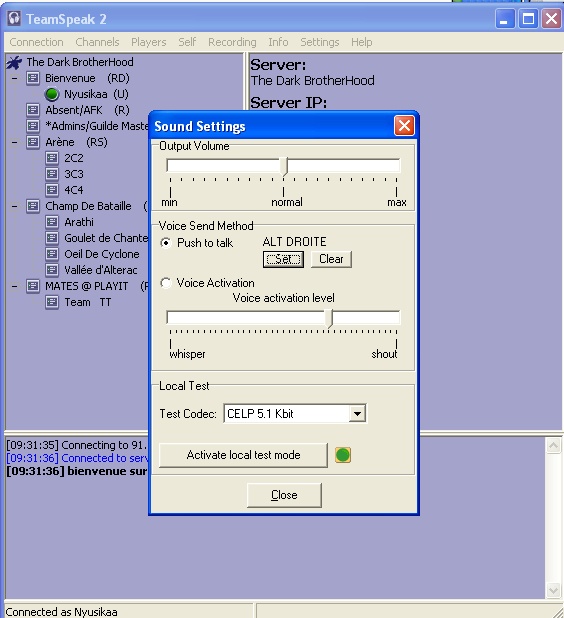This screenshot has height=618, width=564.
Task: Open the Players menu
Action: coord(149,42)
